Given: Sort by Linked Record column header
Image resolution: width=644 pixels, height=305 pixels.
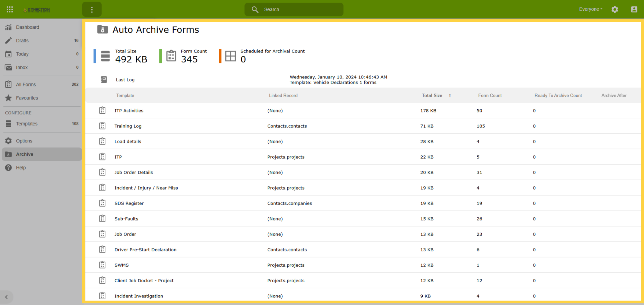Looking at the screenshot, I should point(283,95).
